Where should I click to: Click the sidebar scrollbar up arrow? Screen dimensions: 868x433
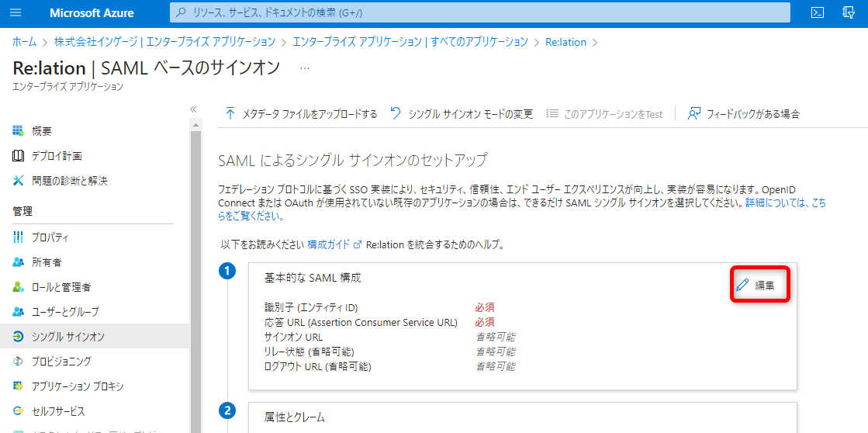tap(195, 126)
